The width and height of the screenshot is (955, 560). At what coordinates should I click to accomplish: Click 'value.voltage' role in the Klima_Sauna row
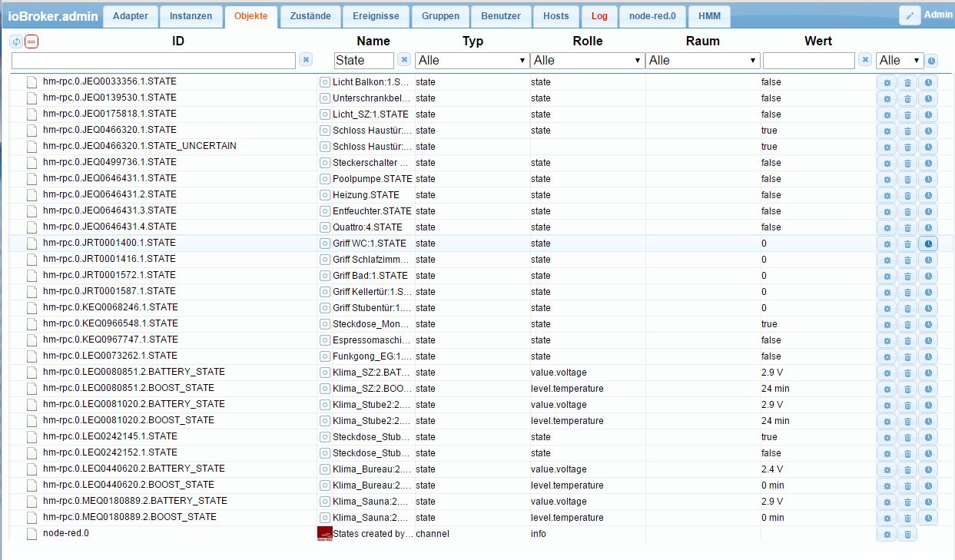pyautogui.click(x=559, y=502)
